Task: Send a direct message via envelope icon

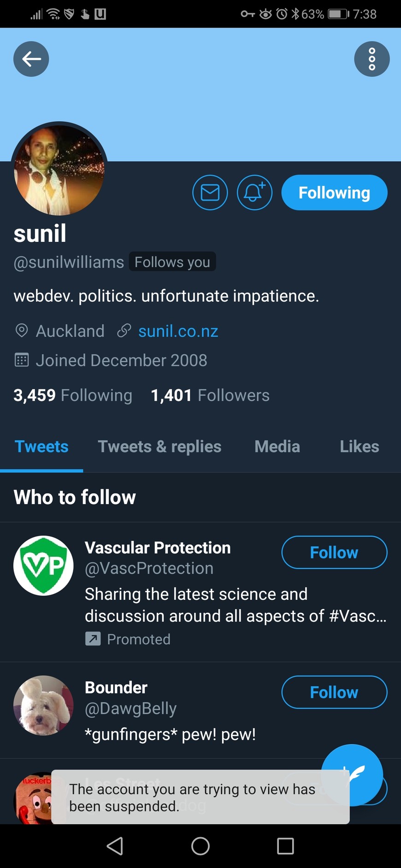Action: point(210,193)
